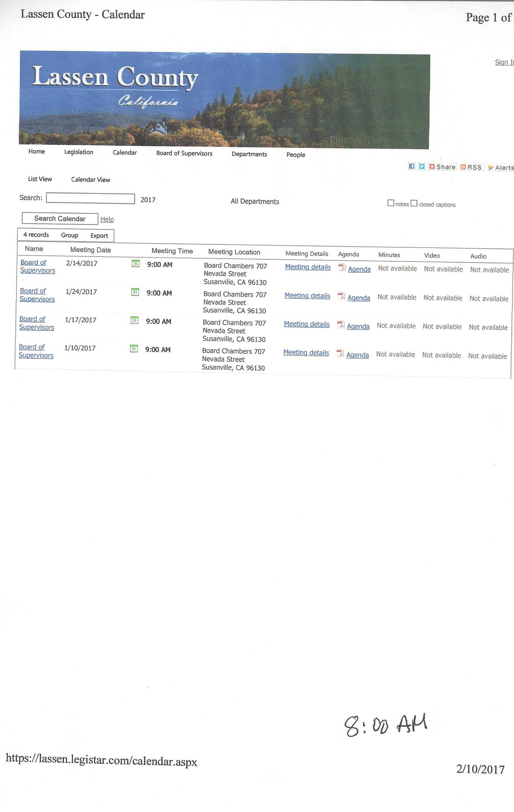Go to the Home menu item
The image size is (514, 812).
[x=37, y=151]
